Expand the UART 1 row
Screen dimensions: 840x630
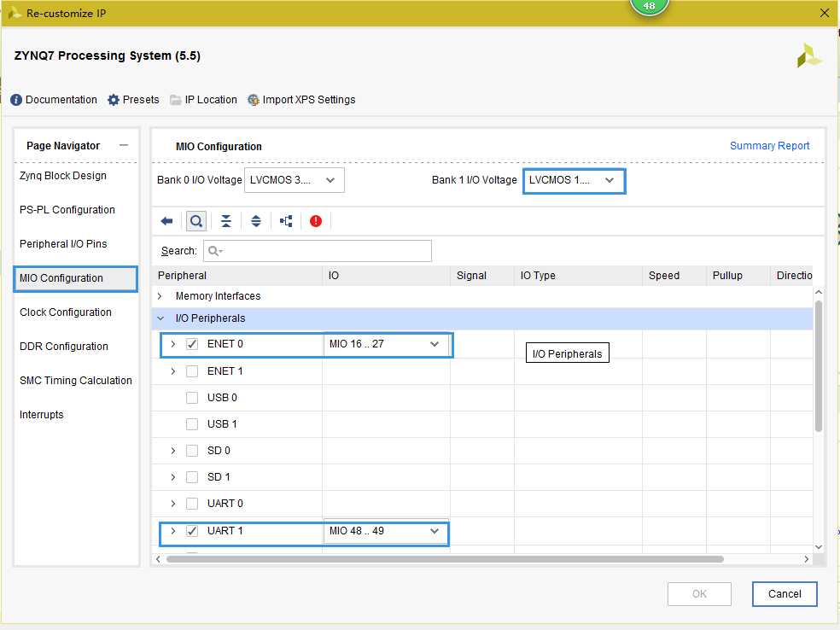point(173,531)
